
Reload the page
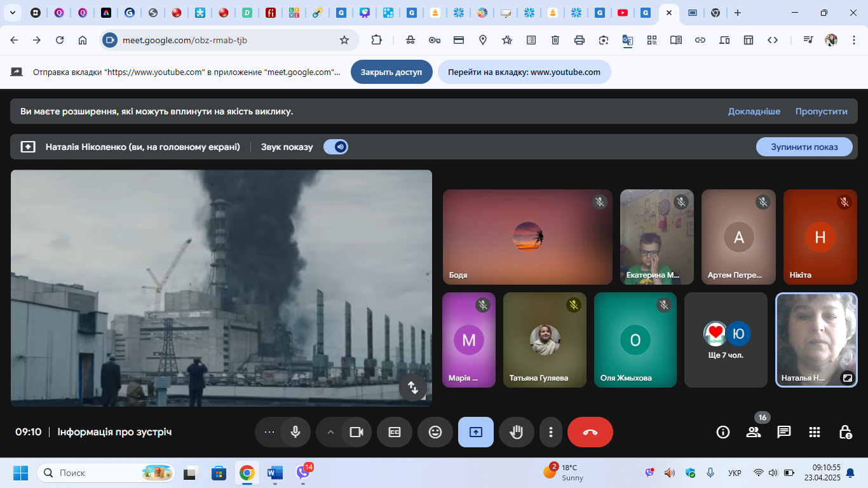(x=60, y=40)
